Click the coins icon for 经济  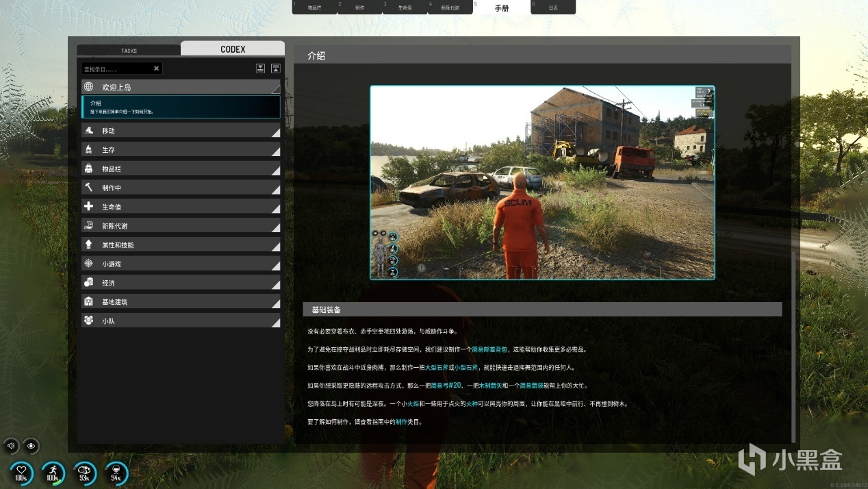click(88, 282)
